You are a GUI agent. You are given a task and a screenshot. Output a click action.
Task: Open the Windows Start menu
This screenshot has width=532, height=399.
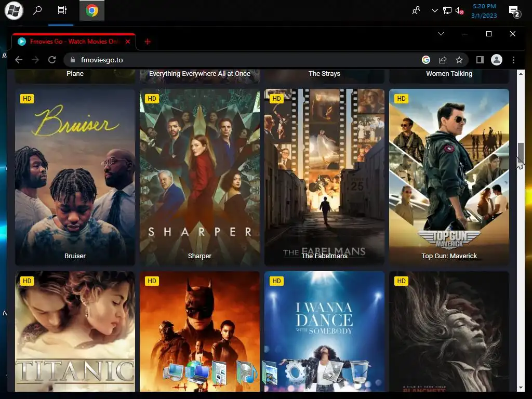(x=14, y=10)
